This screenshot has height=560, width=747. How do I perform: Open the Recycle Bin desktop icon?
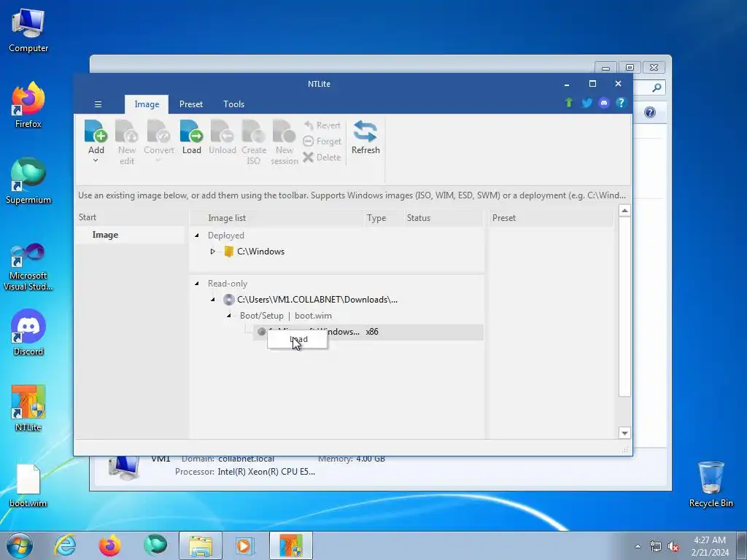pyautogui.click(x=711, y=485)
